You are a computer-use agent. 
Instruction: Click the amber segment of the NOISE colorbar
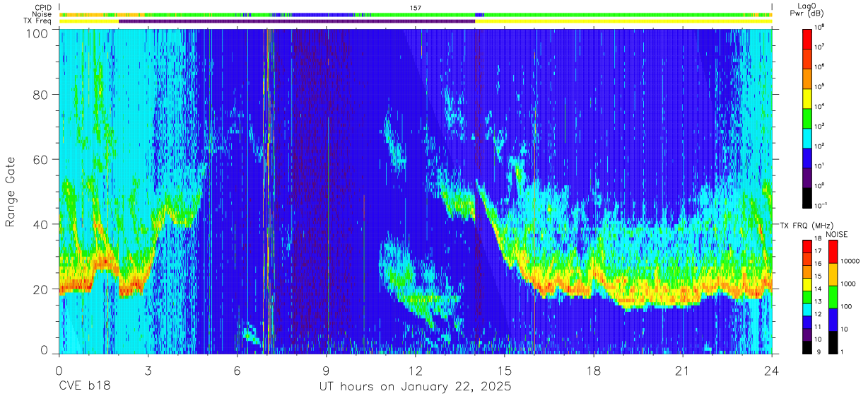833,274
